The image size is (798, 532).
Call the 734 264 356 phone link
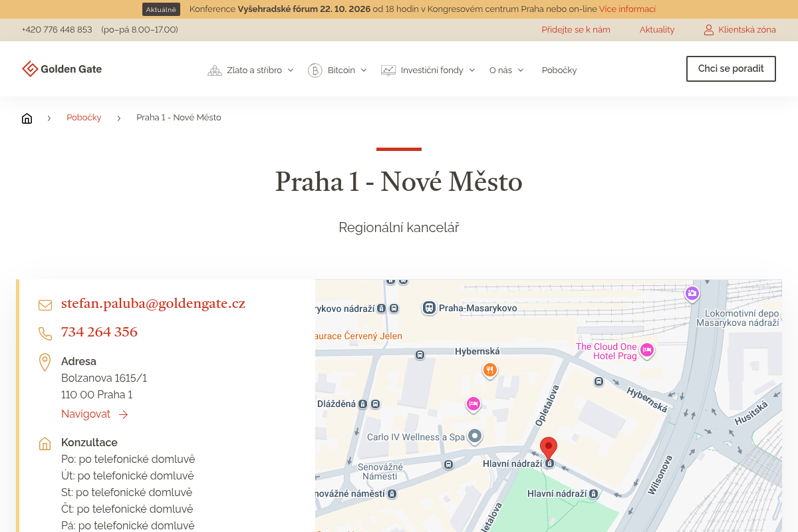(x=99, y=332)
